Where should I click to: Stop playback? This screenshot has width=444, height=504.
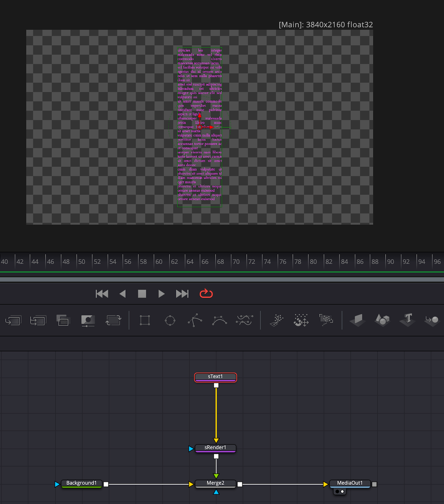click(x=142, y=294)
